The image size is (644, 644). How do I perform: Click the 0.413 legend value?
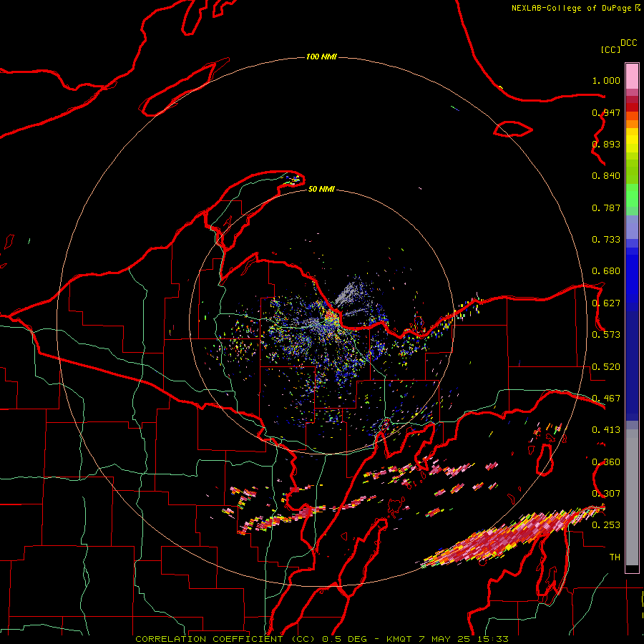point(606,430)
